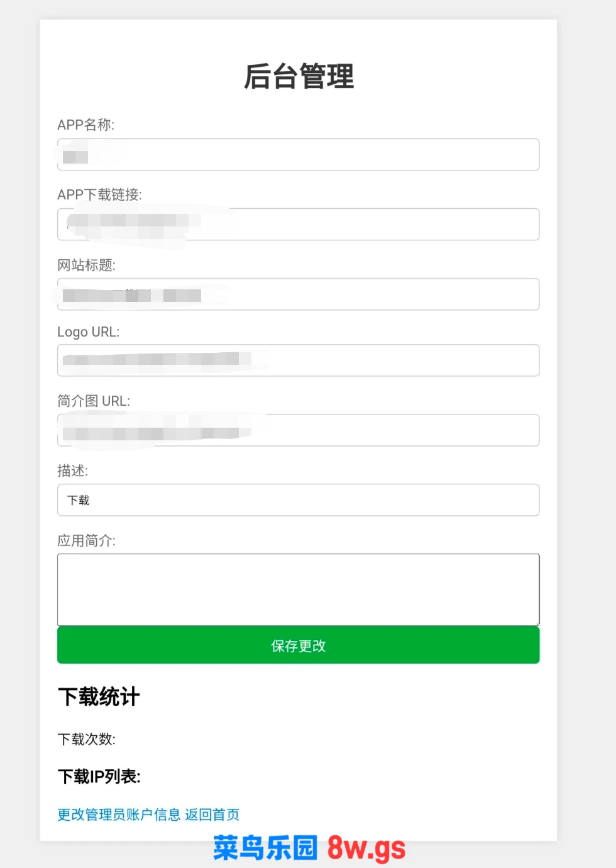Click the 描述 field containing 下载
This screenshot has width=616, height=868.
[298, 500]
